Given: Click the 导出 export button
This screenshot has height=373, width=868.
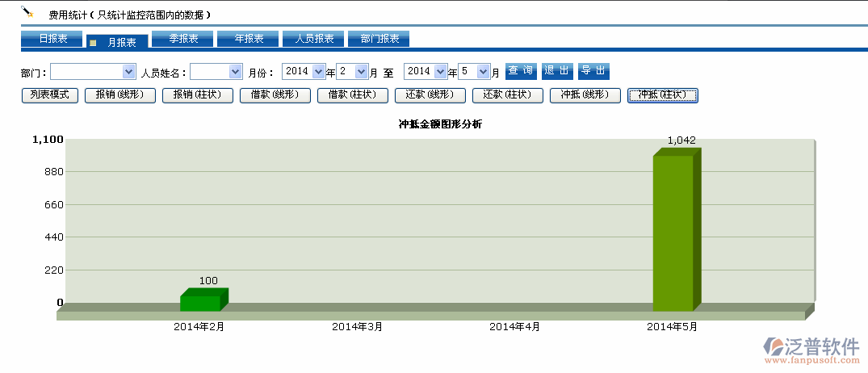Looking at the screenshot, I should click(x=593, y=71).
